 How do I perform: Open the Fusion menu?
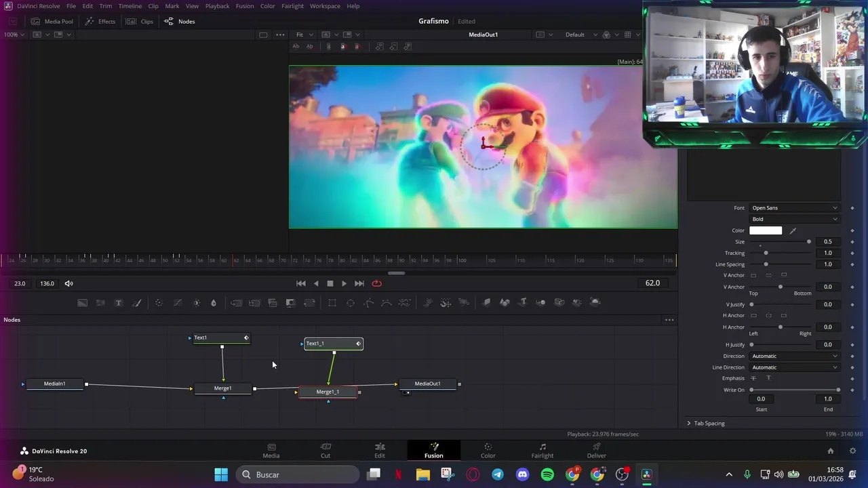click(245, 6)
